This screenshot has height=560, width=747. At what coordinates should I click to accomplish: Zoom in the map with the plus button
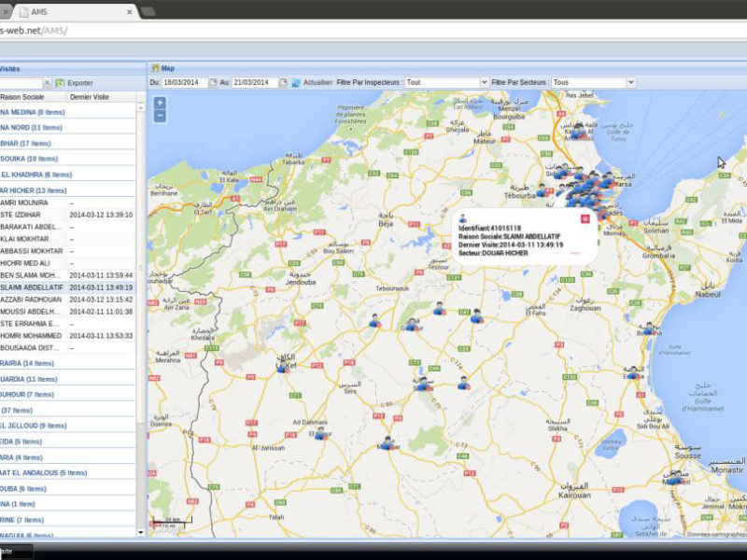160,103
